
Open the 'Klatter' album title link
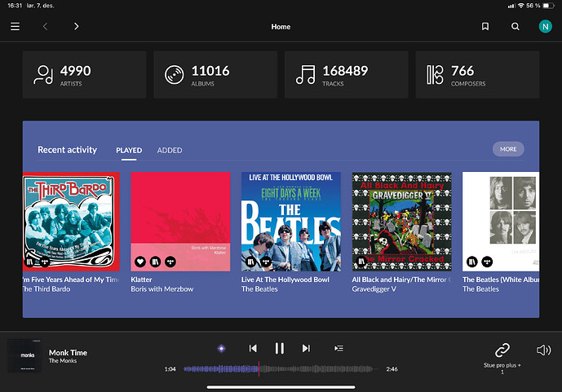(141, 280)
